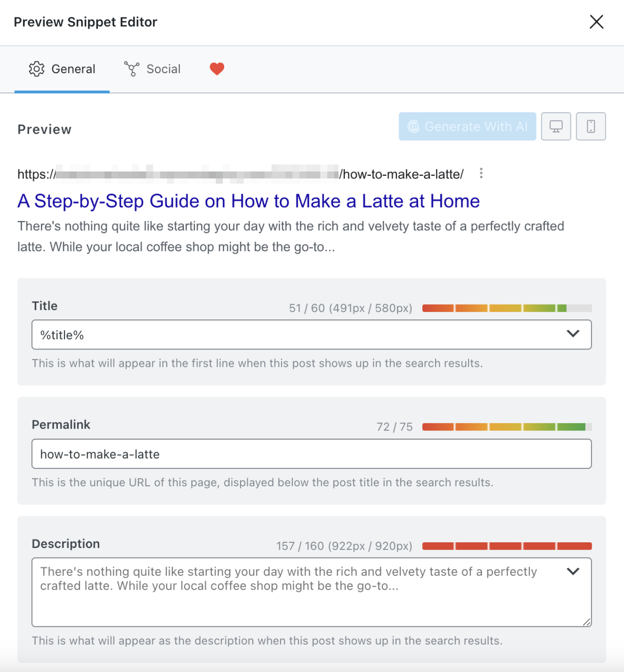Click the Generate With AI button
The width and height of the screenshot is (624, 672).
point(467,127)
